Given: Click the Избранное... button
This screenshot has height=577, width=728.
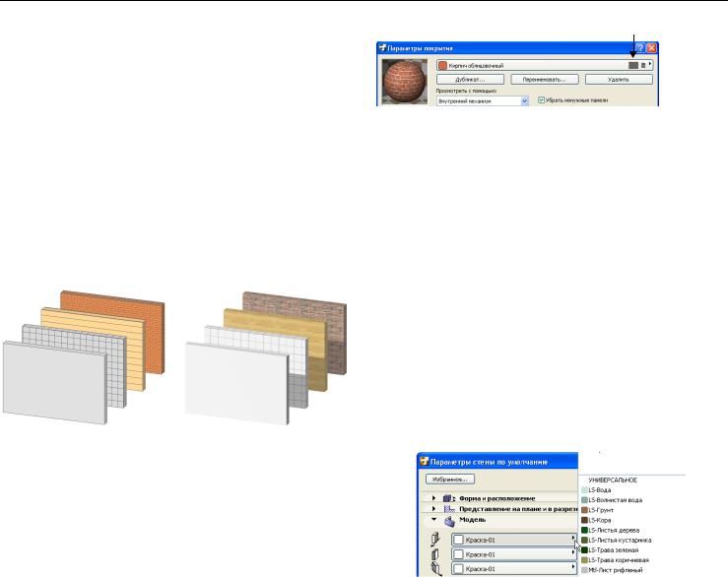Looking at the screenshot, I should (450, 480).
